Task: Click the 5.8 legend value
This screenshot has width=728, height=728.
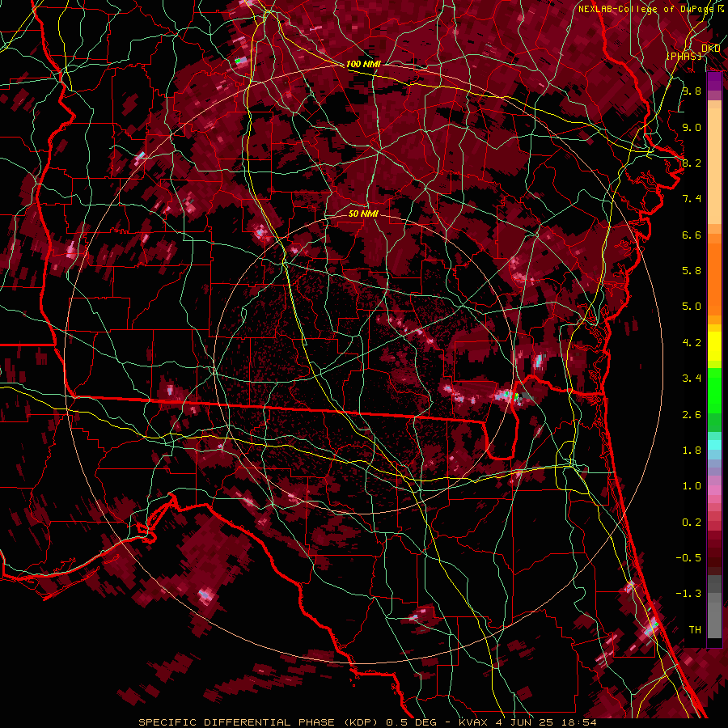Action: click(x=692, y=271)
